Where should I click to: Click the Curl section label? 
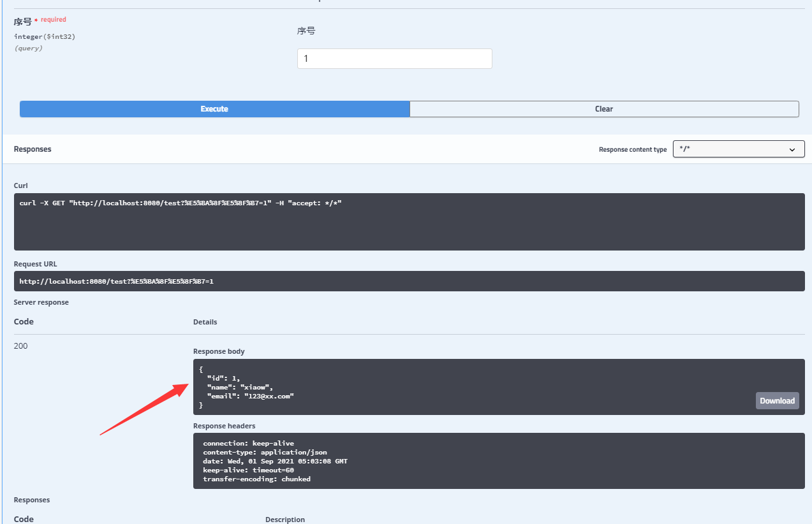point(21,186)
